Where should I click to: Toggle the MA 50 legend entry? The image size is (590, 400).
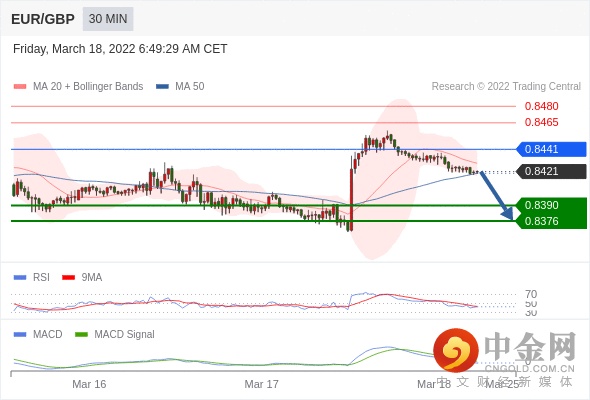(180, 87)
